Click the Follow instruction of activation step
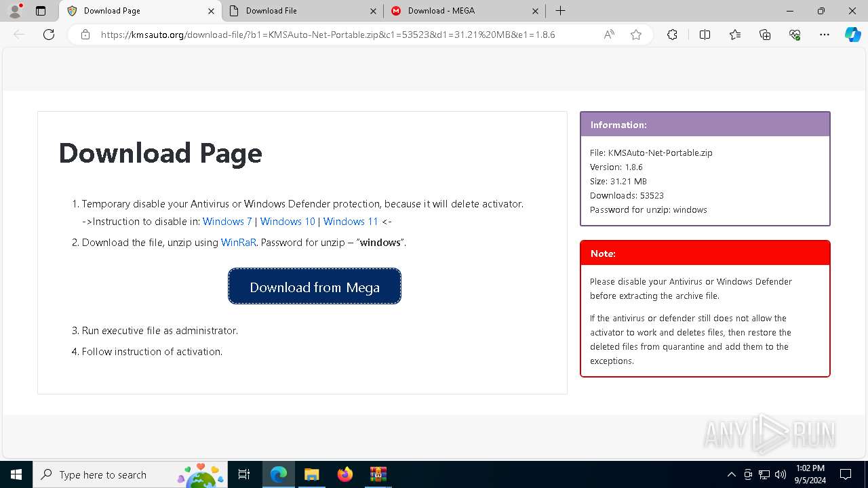This screenshot has height=488, width=868. click(152, 352)
